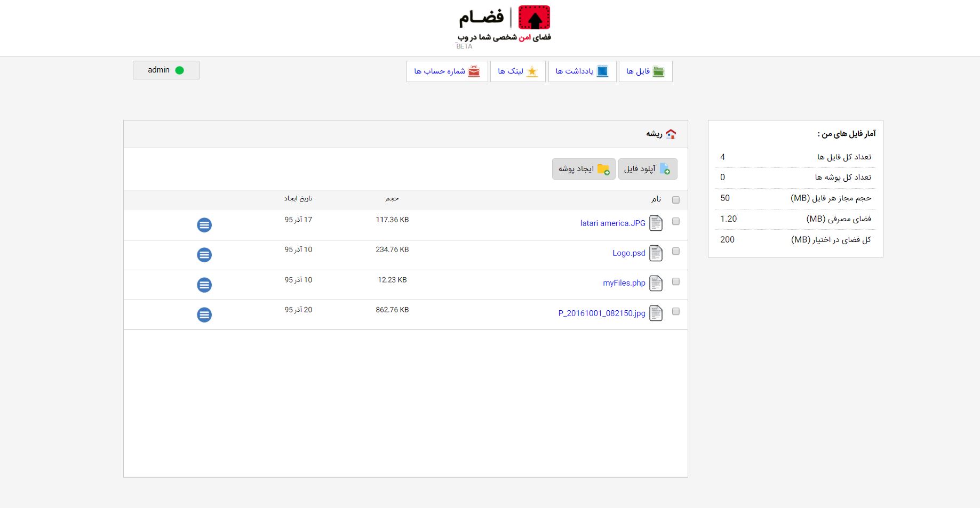The width and height of the screenshot is (980, 508).
Task: Open the شماره حساب ها tab
Action: [x=447, y=71]
